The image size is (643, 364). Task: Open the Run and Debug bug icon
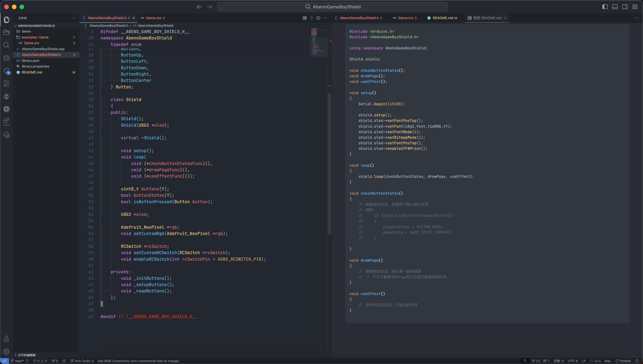pos(7,58)
